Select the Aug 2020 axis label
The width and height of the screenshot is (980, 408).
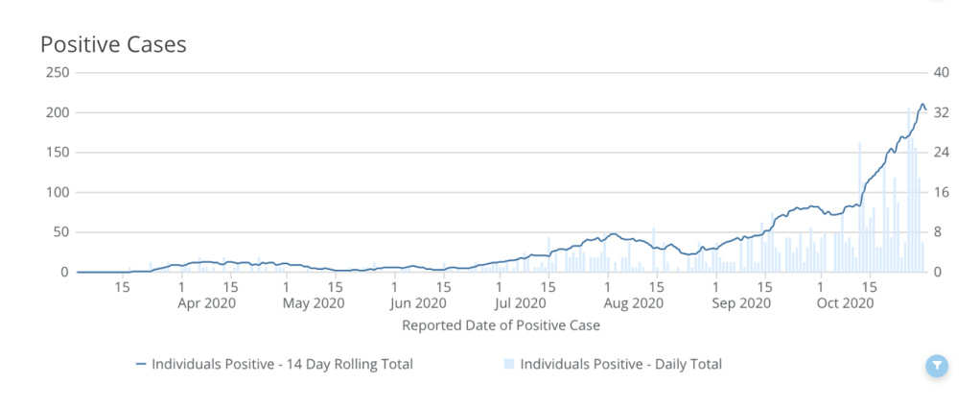633,303
